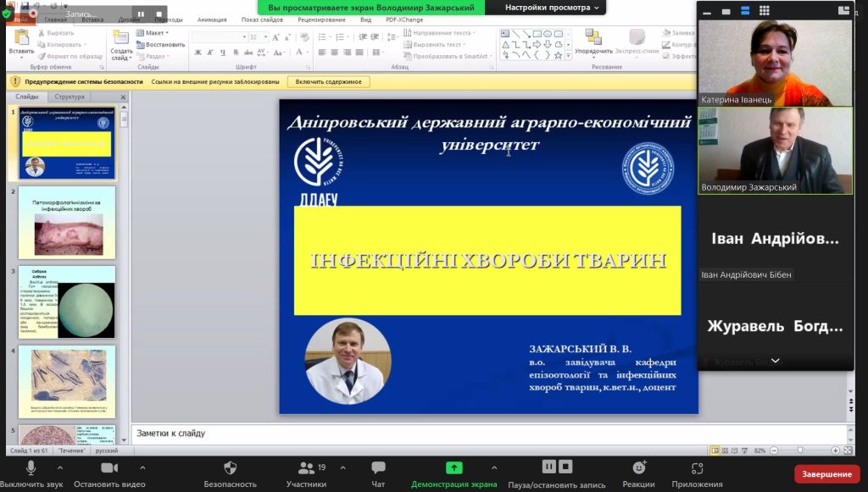Viewport: 868px width, 492px height.
Task: Select the triangle shape in shapes gallery
Action: 505,45
